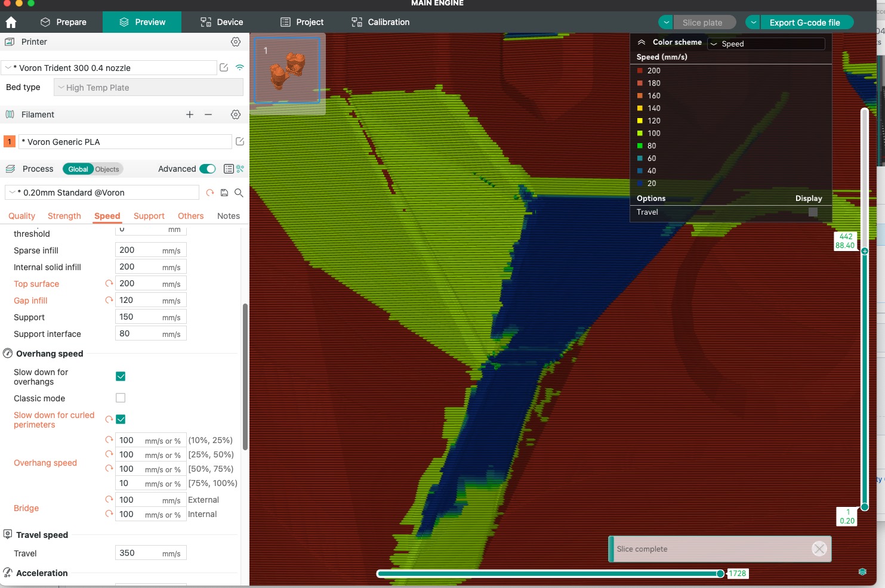Switch to the Device tab
The image size is (885, 588).
pos(221,22)
